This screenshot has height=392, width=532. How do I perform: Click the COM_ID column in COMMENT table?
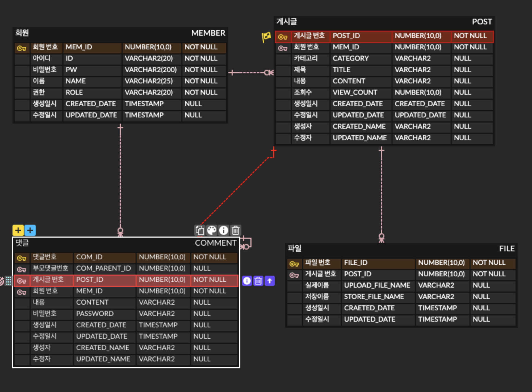pos(89,257)
